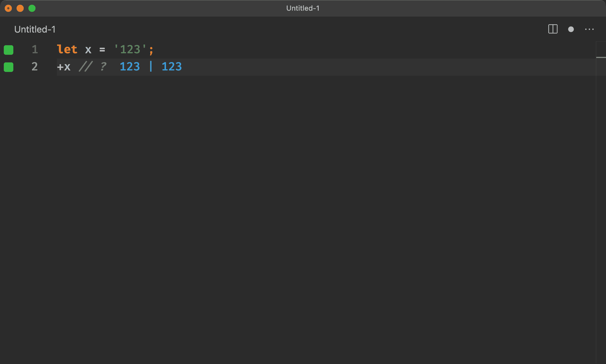
Task: Click the first blue 123 inline result
Action: tap(130, 67)
